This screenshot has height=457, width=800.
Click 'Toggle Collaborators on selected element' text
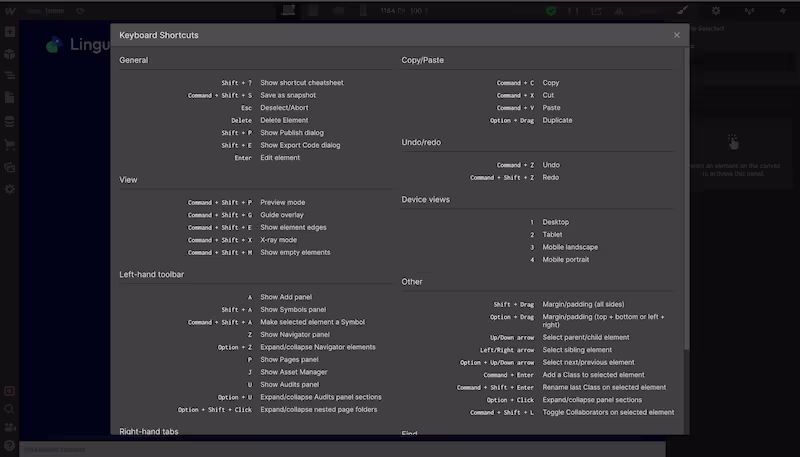click(x=608, y=412)
